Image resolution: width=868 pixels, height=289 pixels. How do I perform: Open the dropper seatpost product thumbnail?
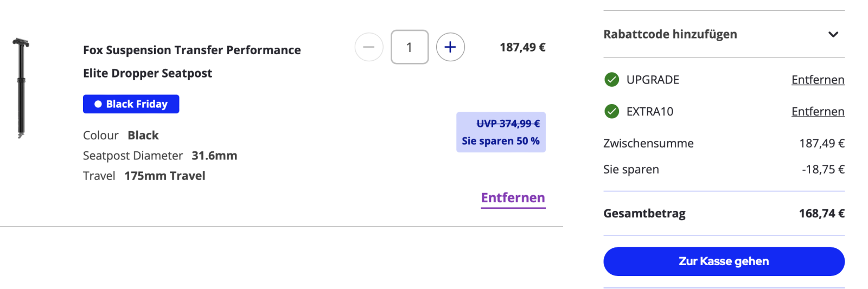coord(21,88)
